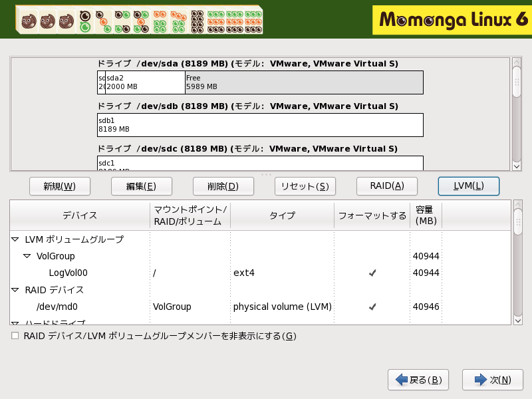The height and width of the screenshot is (399, 532).
Task: Select the LVM ボリュームグループ row label
Action: pos(74,239)
